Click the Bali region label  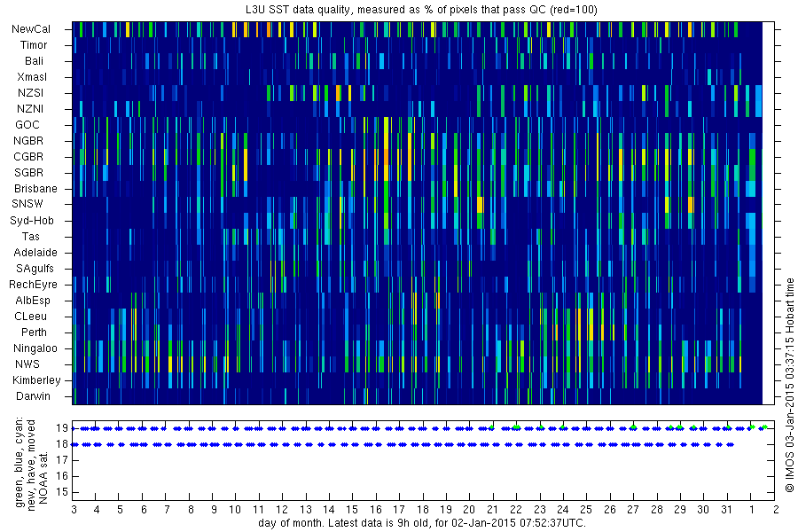point(34,61)
